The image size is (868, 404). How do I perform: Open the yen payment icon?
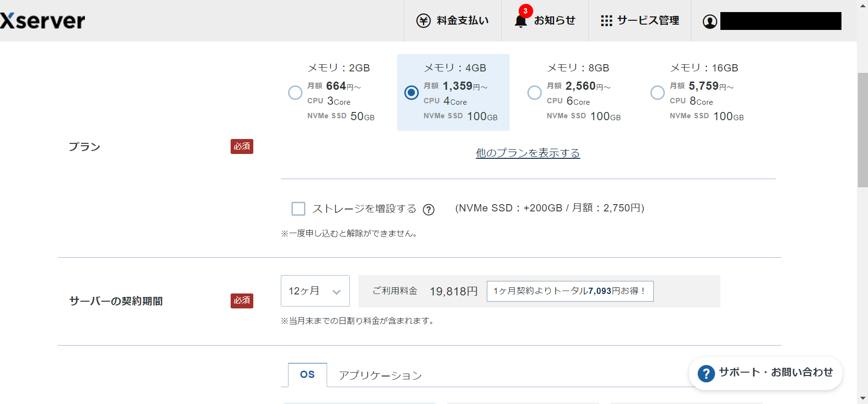click(424, 21)
